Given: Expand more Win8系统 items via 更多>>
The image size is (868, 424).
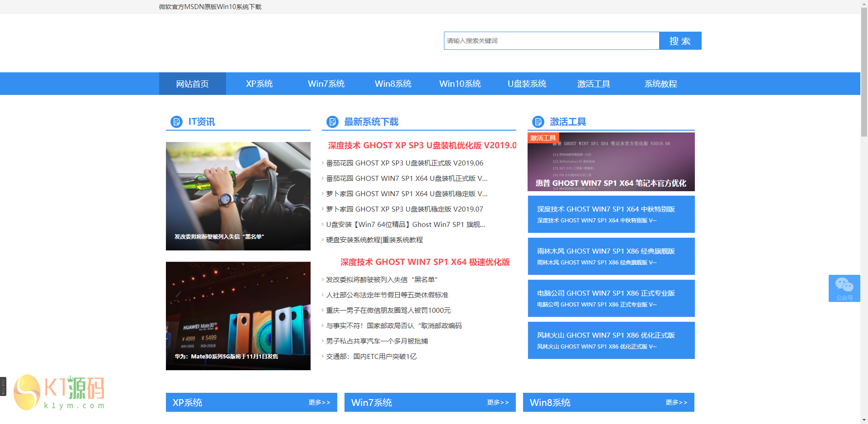Looking at the screenshot, I should pos(676,402).
